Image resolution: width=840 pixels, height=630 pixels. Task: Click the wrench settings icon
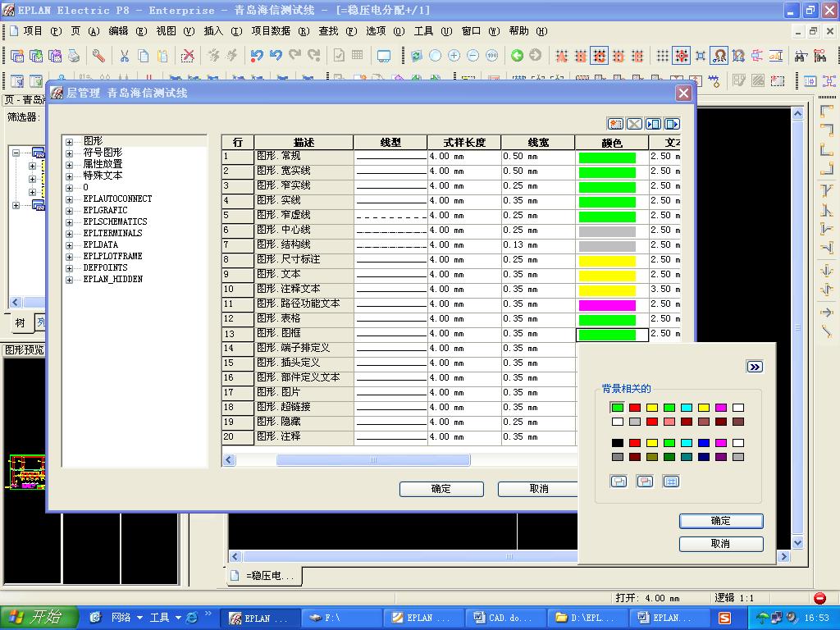98,55
